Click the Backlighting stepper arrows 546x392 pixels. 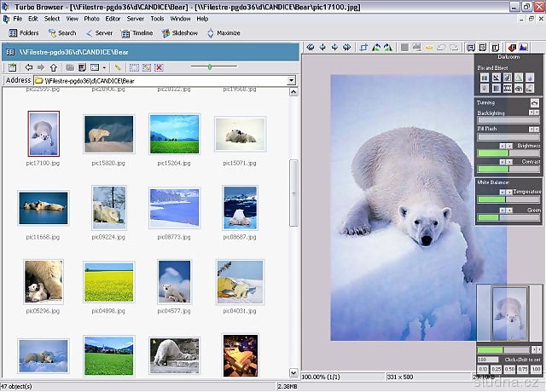pyautogui.click(x=534, y=112)
